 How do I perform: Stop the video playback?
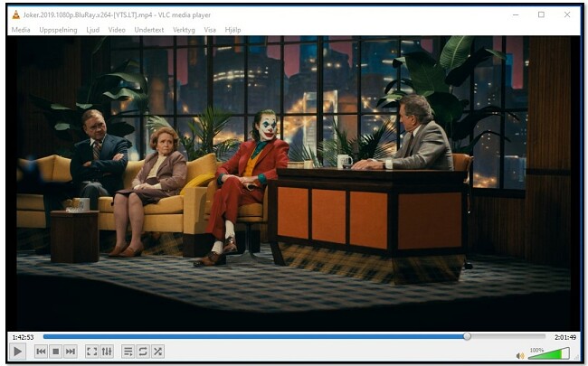55,352
